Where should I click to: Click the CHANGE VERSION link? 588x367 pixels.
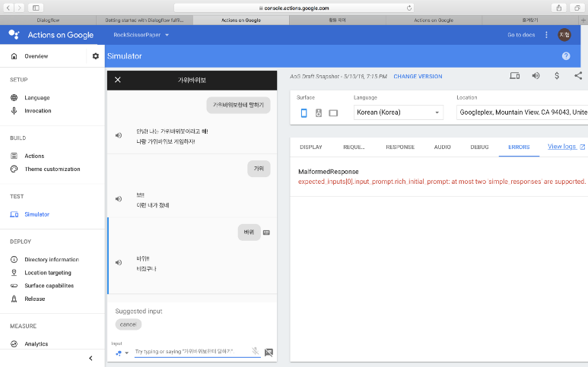418,77
